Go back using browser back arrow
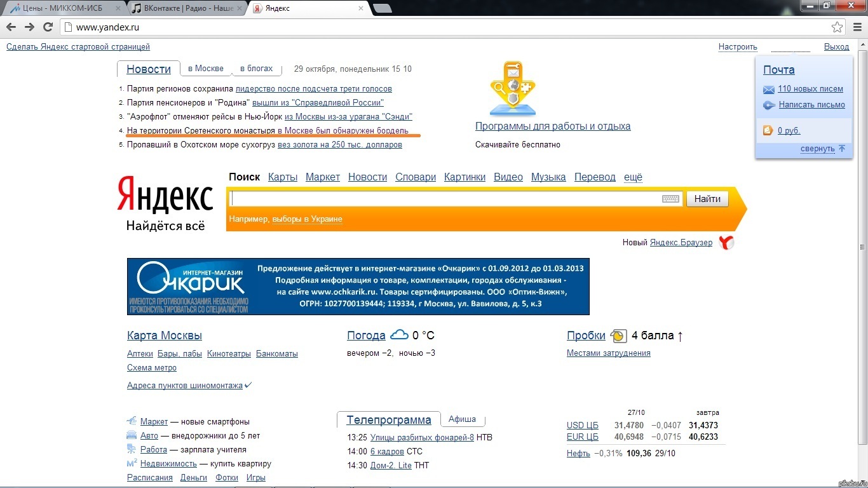 tap(11, 27)
